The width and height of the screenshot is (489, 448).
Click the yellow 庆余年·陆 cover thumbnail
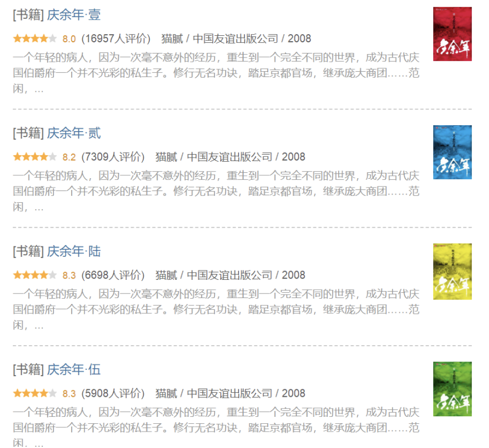point(452,271)
